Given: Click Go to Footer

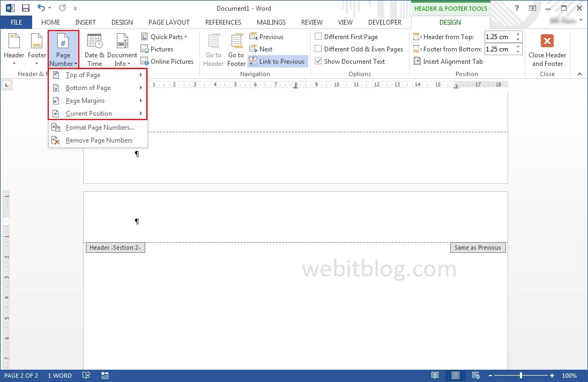Looking at the screenshot, I should click(x=236, y=49).
